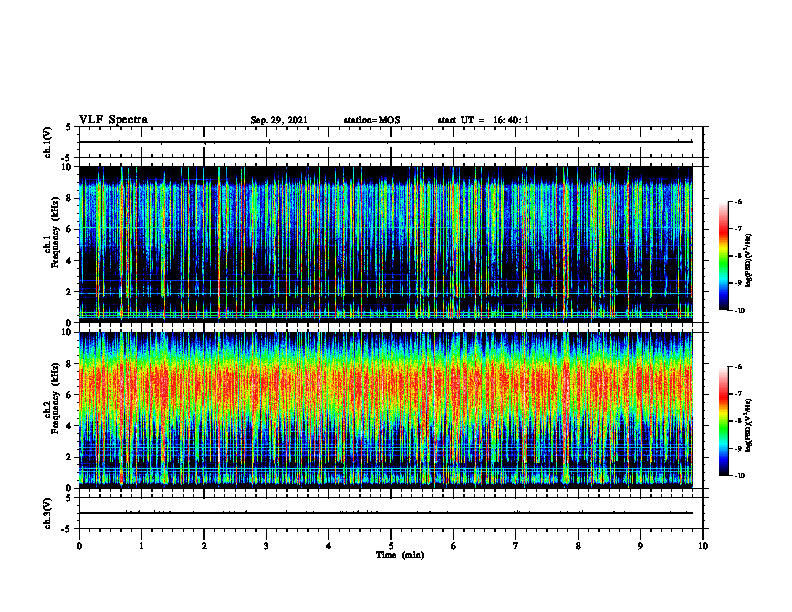The width and height of the screenshot is (792, 612).
Task: Click the ch.2 color bar 'log(PSD)' label
Action: coord(749,425)
